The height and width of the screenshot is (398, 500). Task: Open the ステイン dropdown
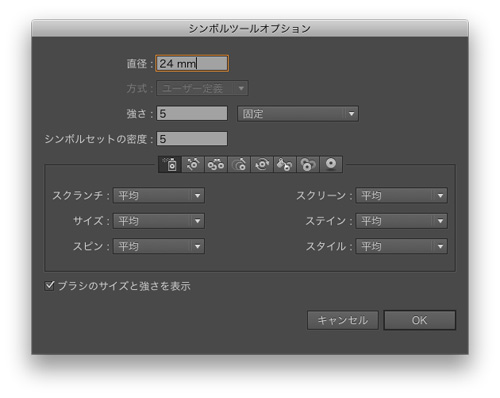(402, 221)
